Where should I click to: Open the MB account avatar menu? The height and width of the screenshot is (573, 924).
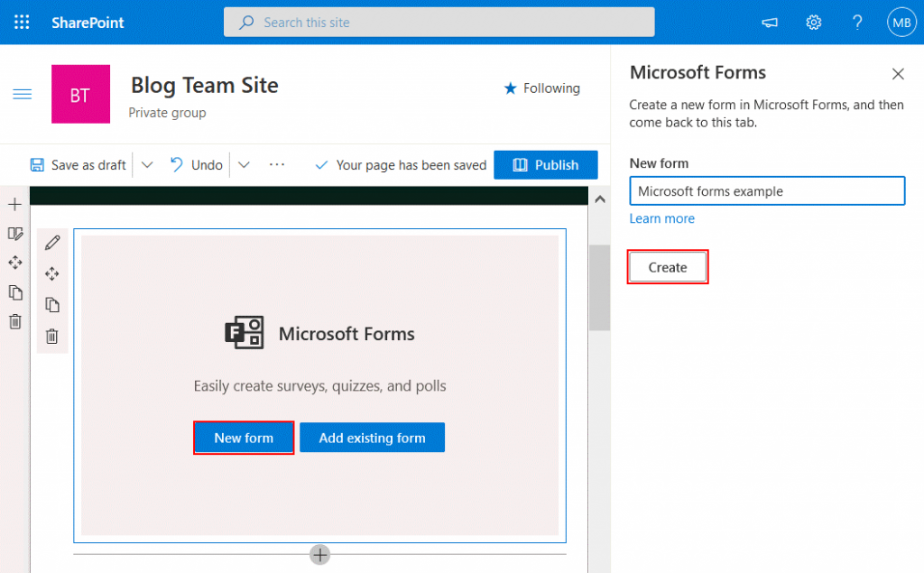click(901, 22)
